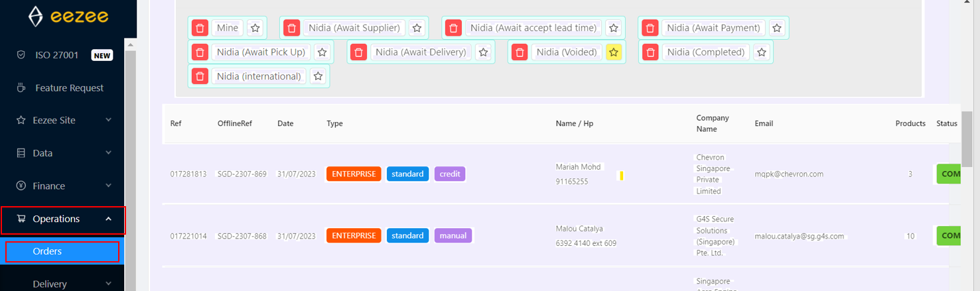Apply the Mine filter preset

[x=228, y=28]
